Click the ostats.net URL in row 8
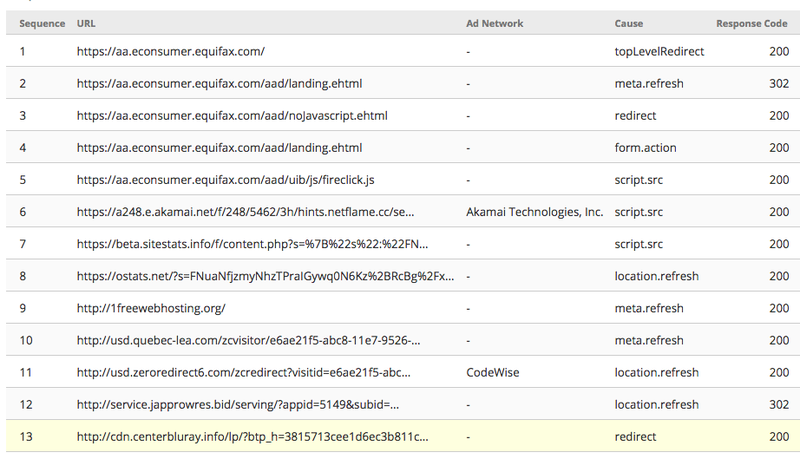Image resolution: width=800 pixels, height=459 pixels. [265, 276]
